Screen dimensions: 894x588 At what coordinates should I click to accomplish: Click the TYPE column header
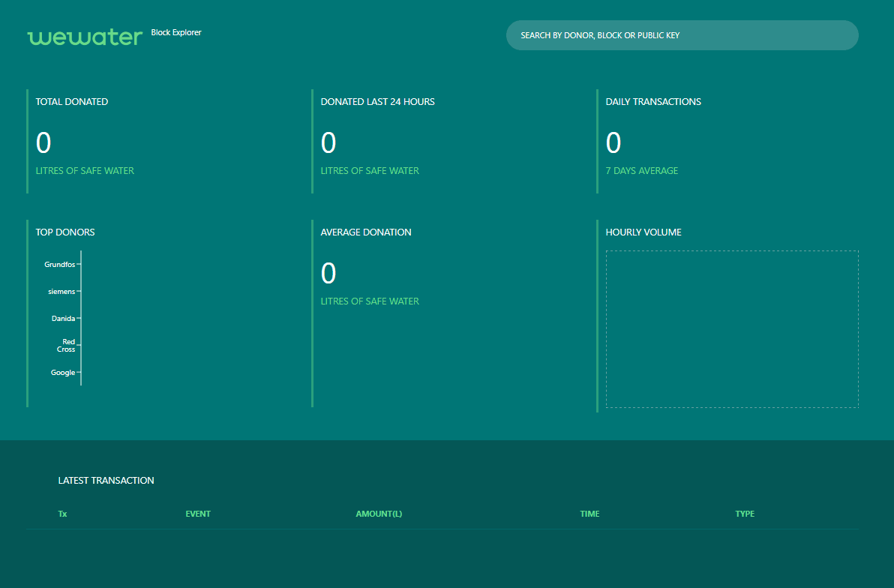click(x=745, y=514)
